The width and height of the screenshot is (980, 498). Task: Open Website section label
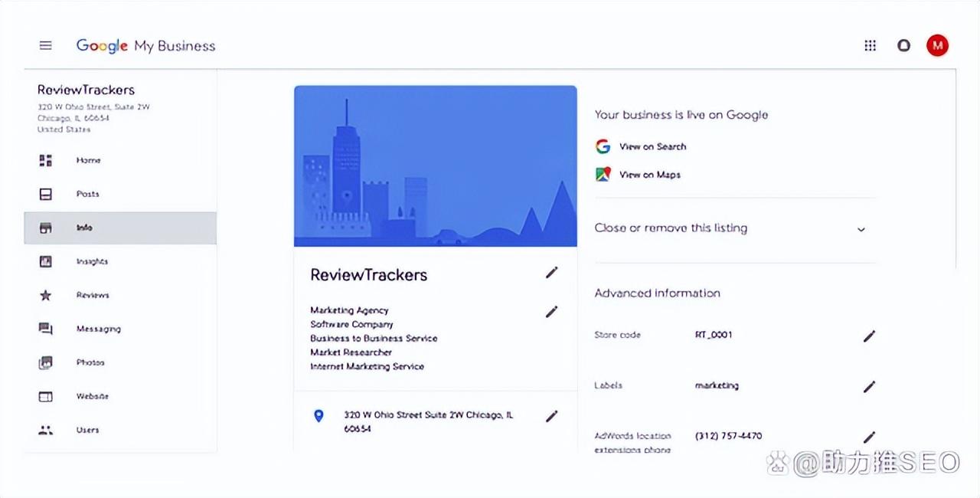pyautogui.click(x=92, y=396)
